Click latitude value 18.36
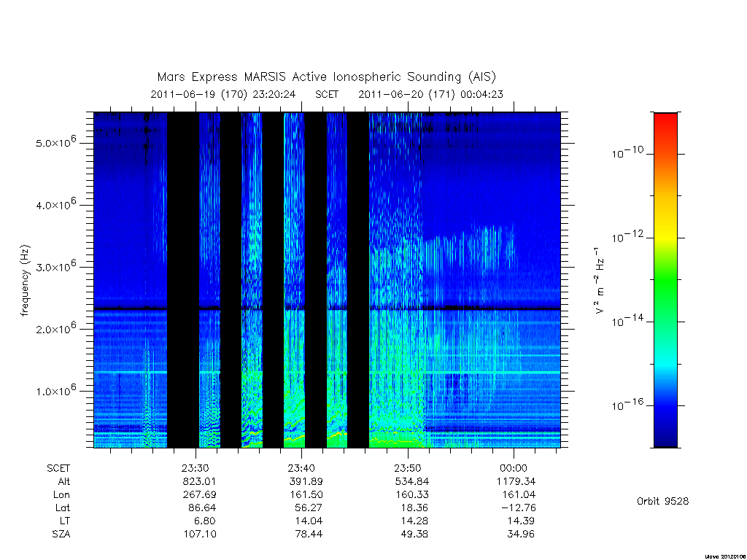Screen dimensions: 747x560 [x=415, y=507]
